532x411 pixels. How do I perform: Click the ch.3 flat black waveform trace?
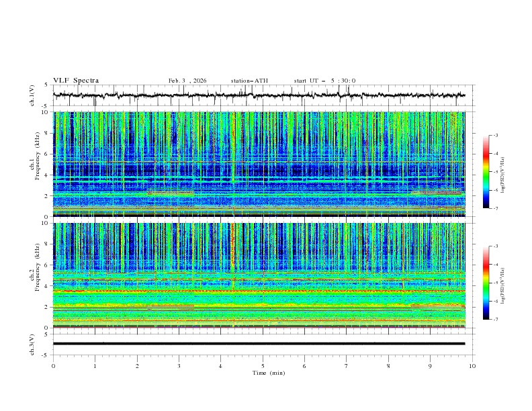coord(259,344)
